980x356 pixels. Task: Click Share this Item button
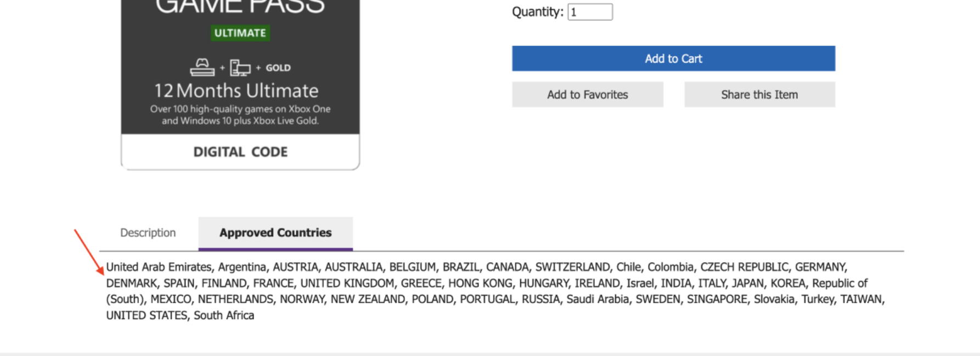point(759,94)
